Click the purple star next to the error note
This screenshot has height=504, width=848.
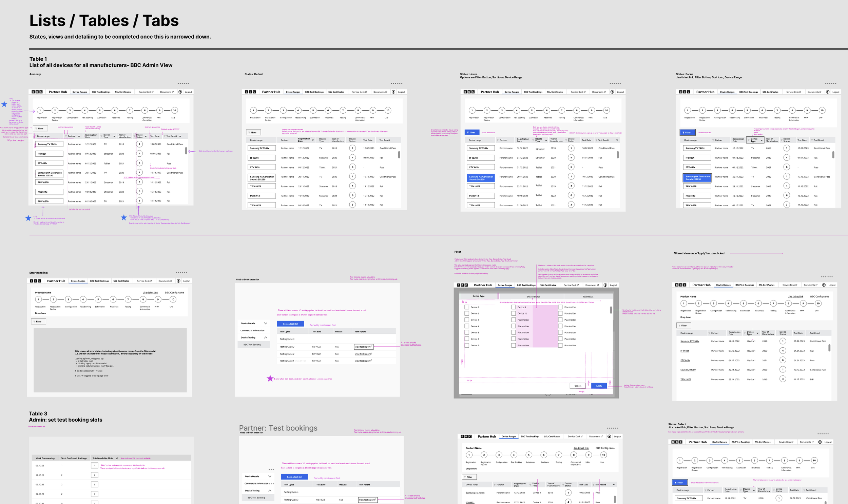click(x=270, y=379)
